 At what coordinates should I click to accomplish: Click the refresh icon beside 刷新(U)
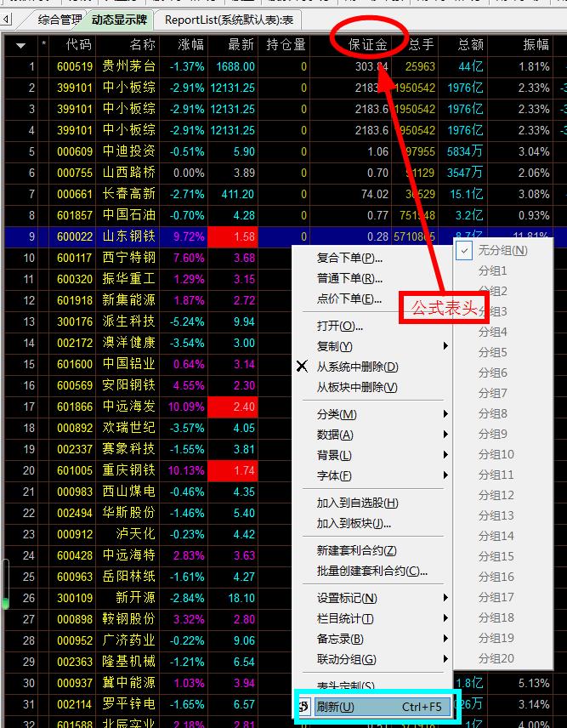point(304,707)
